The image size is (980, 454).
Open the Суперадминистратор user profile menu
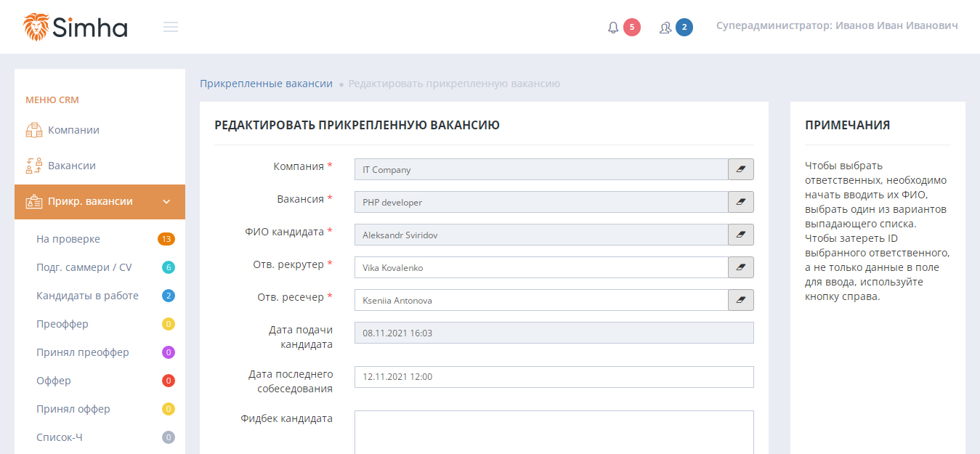tap(837, 25)
